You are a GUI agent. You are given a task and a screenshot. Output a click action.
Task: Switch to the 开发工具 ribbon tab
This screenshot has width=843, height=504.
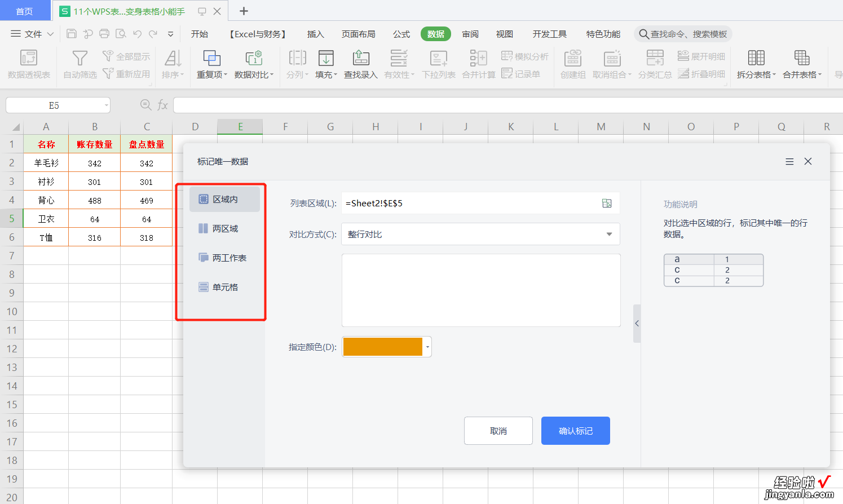(x=550, y=34)
